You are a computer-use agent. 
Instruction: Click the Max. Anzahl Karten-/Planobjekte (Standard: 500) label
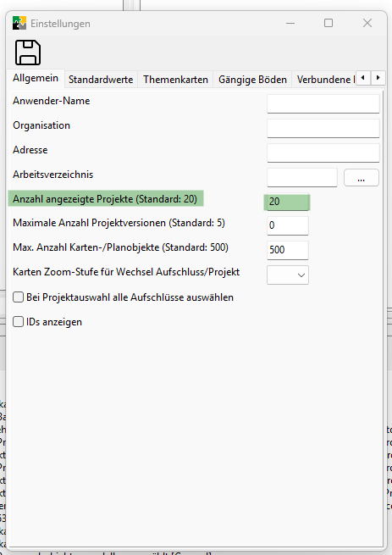[x=120, y=247]
